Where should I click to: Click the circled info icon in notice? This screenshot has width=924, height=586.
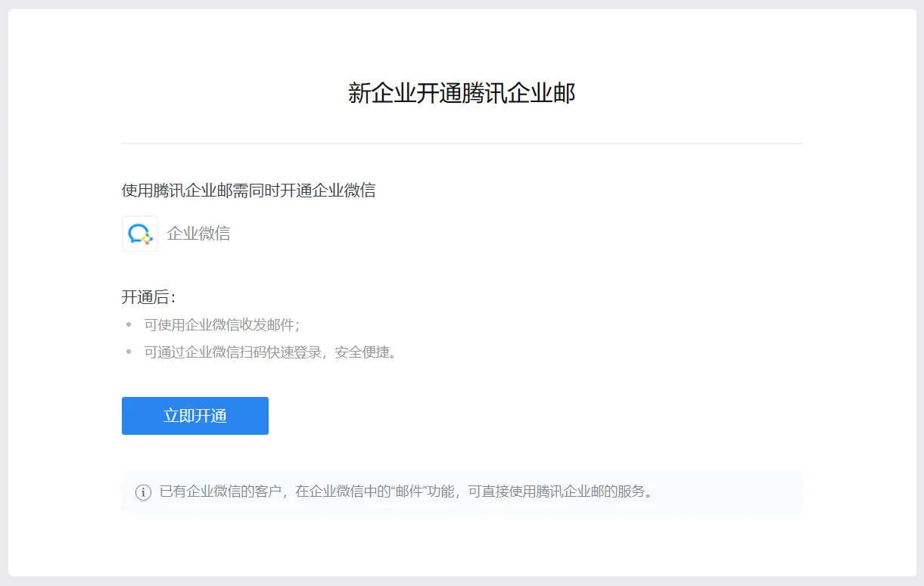coord(143,492)
